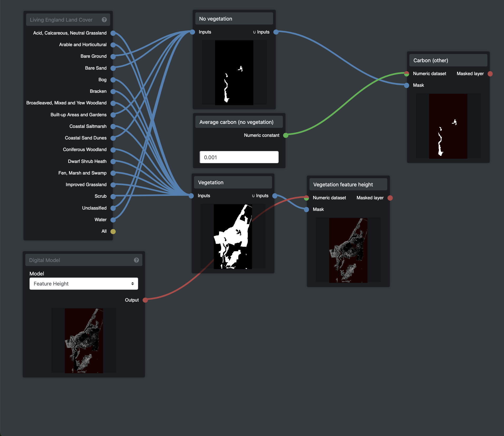Click the Digital Model preview thumbnail
This screenshot has height=436, width=504.
point(84,341)
